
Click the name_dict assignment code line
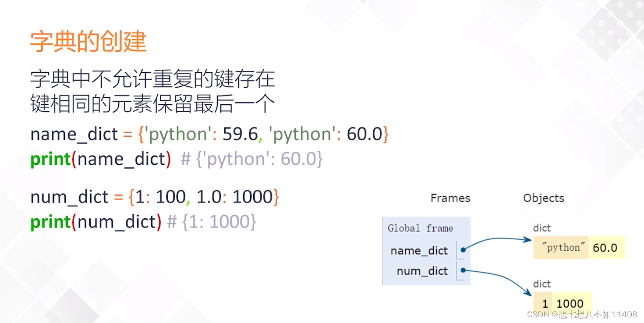209,134
